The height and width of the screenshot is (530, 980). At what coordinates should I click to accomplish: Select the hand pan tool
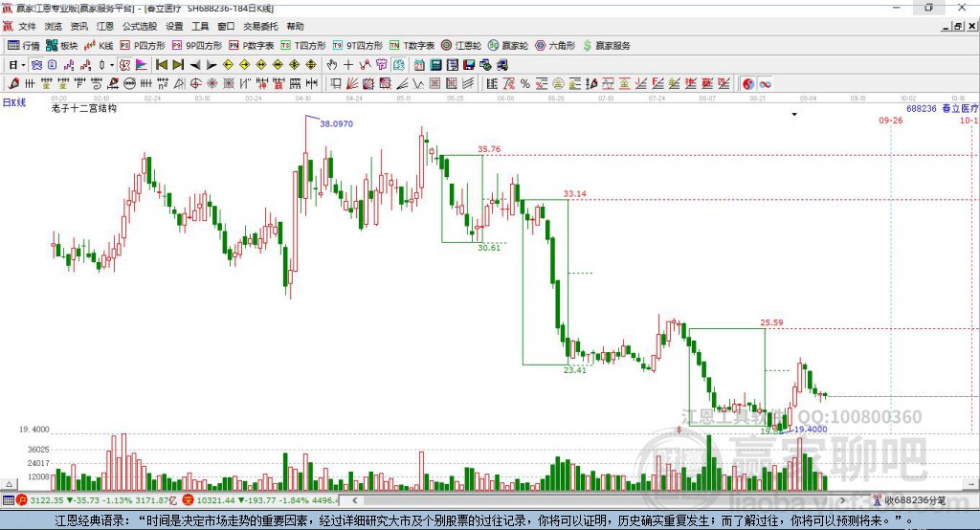[x=332, y=65]
